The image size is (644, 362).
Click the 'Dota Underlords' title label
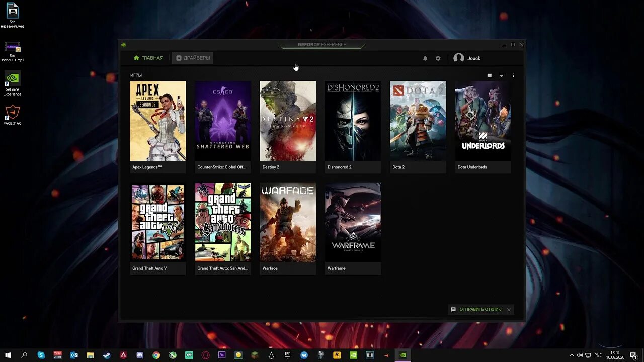(x=472, y=167)
